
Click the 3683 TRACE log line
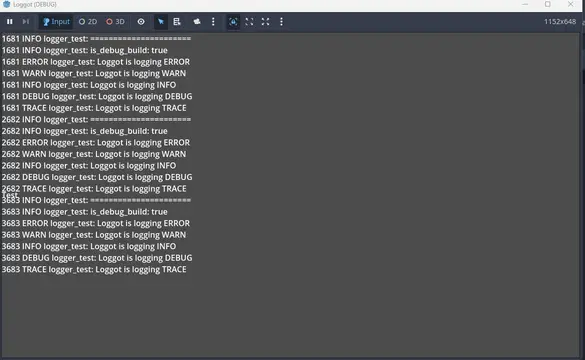94,270
